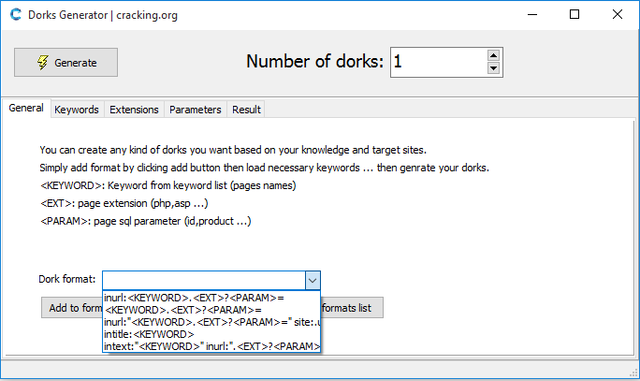Screen dimensions: 640x381
Task: Click the Add to formats button
Action: 72,307
